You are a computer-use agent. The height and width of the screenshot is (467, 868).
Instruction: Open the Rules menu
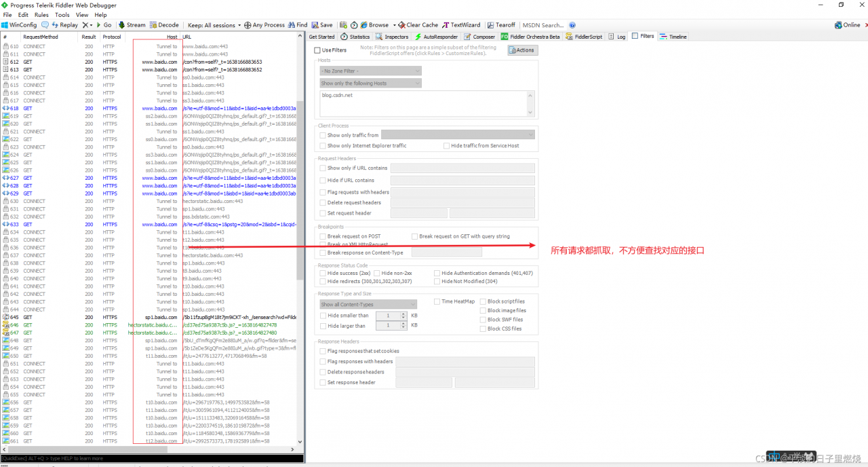(41, 14)
